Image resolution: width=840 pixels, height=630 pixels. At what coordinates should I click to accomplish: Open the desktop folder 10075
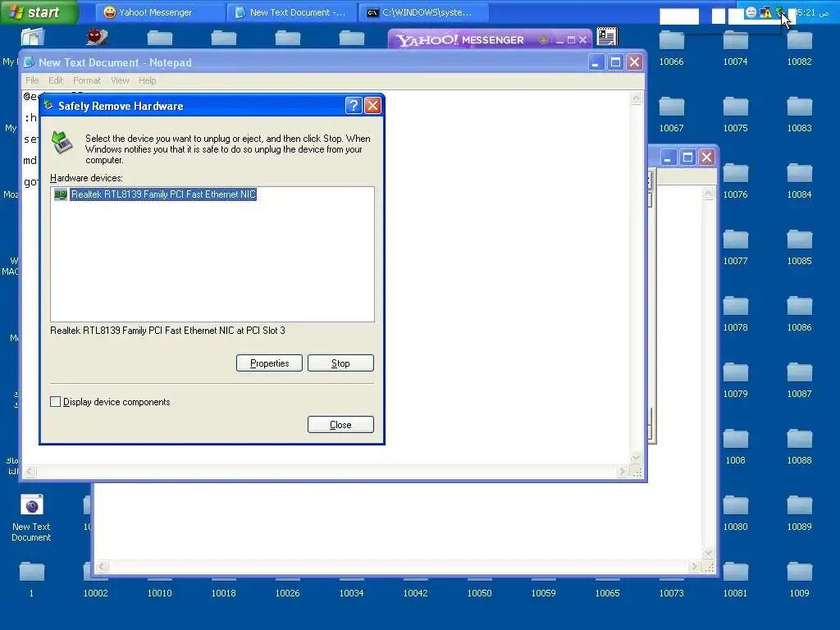point(735,115)
